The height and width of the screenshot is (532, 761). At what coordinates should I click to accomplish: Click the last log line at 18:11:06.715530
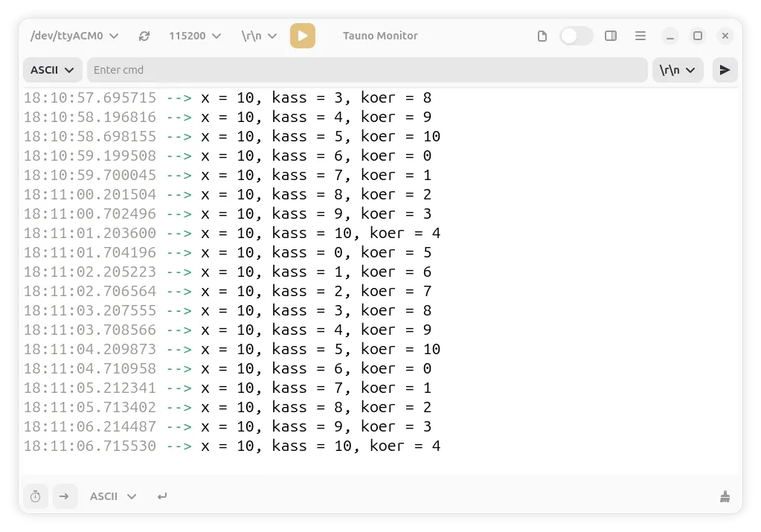(x=232, y=446)
